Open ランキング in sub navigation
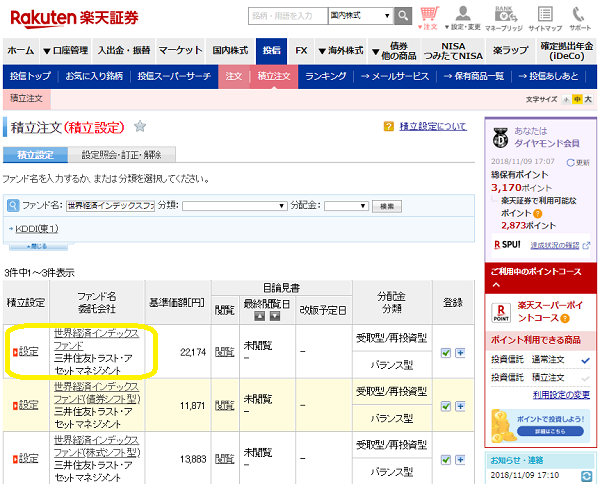This screenshot has width=600, height=484. pyautogui.click(x=326, y=77)
